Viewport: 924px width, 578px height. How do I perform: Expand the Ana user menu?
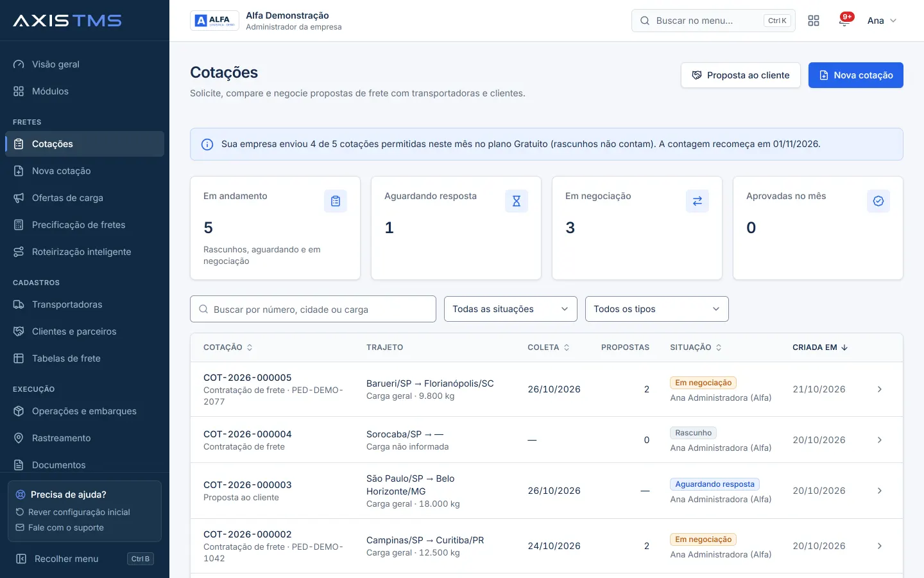882,21
